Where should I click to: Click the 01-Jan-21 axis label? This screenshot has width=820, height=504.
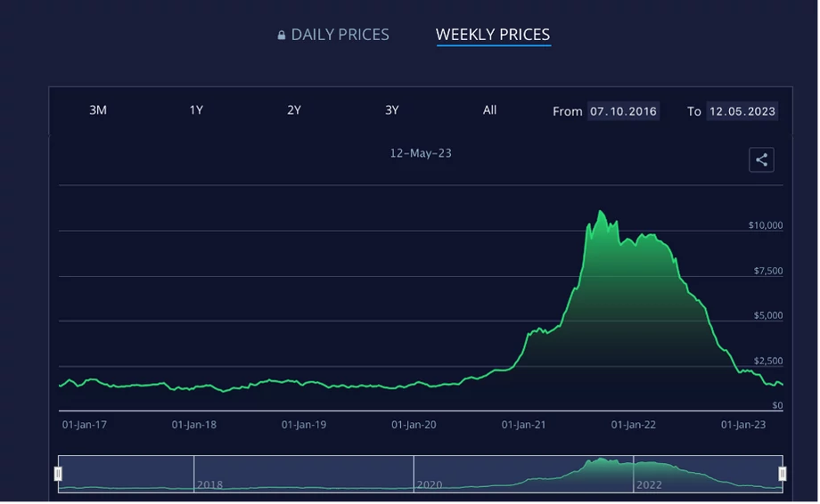pos(524,426)
